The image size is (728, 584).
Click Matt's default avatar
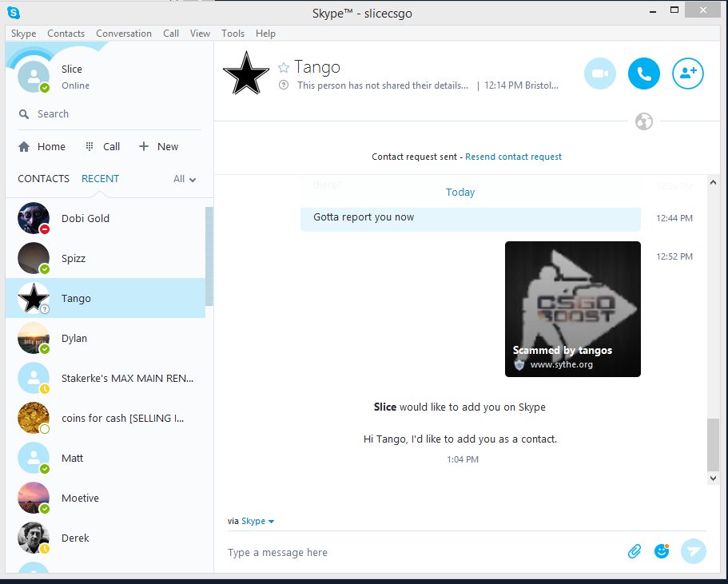coord(34,458)
